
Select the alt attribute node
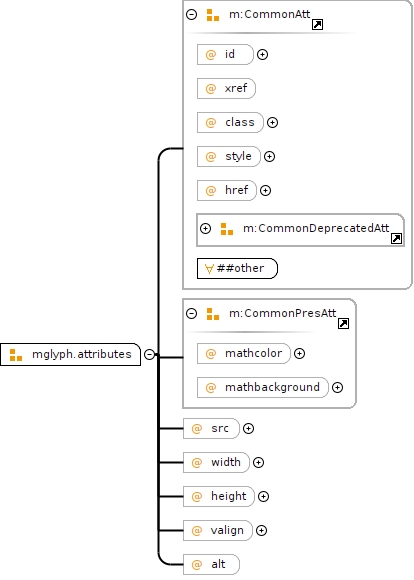click(x=211, y=564)
